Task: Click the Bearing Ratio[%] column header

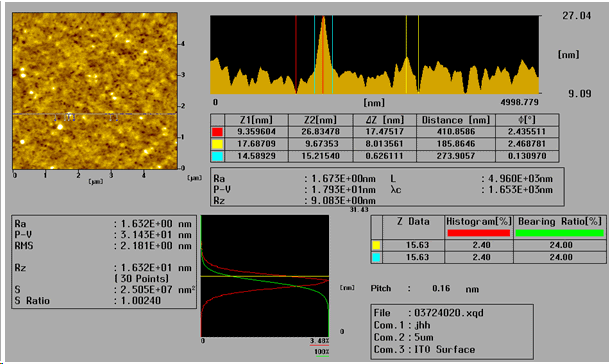Action: (x=560, y=221)
